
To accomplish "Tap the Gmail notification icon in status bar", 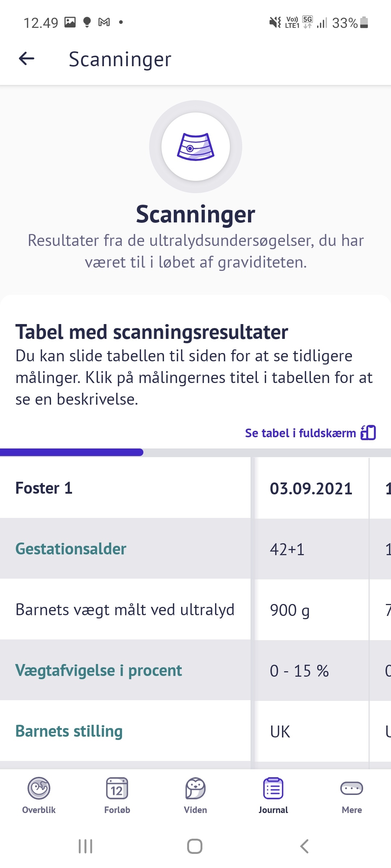I will [x=104, y=22].
